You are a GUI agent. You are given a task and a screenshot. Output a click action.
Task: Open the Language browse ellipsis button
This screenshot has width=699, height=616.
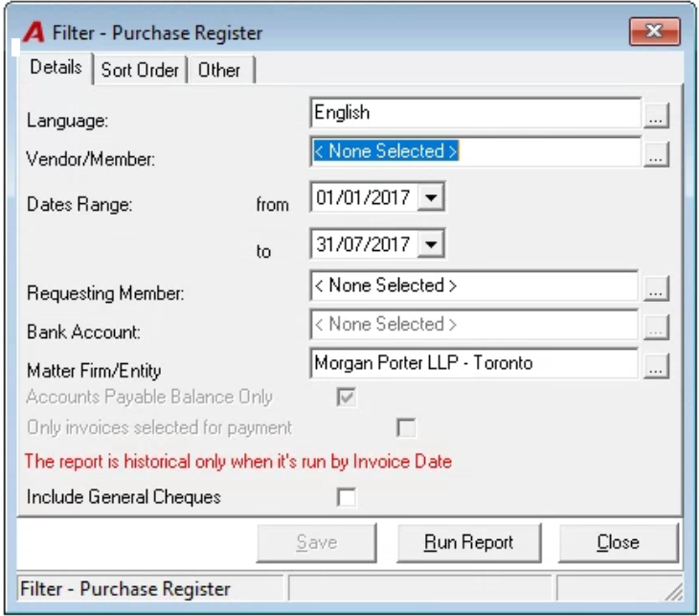656,116
